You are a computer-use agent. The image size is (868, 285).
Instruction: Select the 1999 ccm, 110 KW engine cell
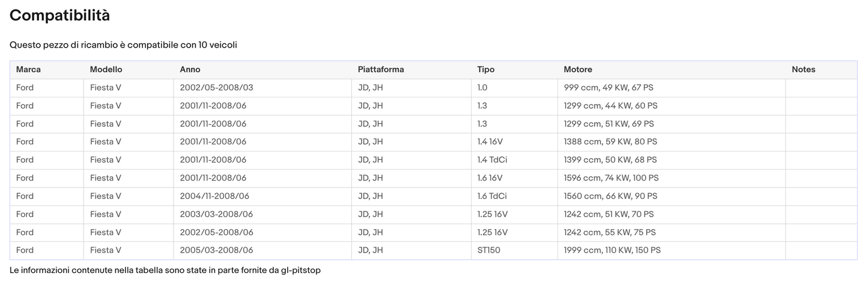(x=612, y=250)
